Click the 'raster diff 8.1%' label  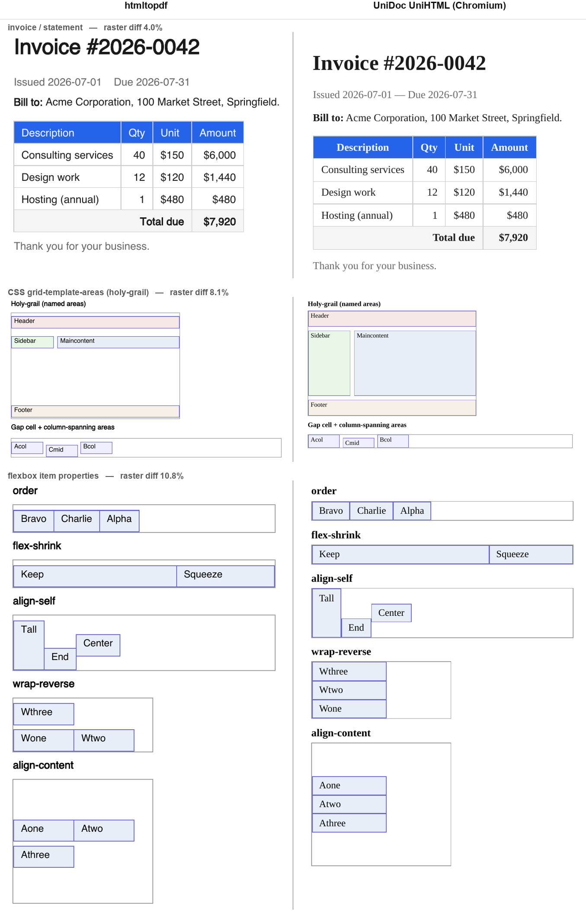[199, 292]
